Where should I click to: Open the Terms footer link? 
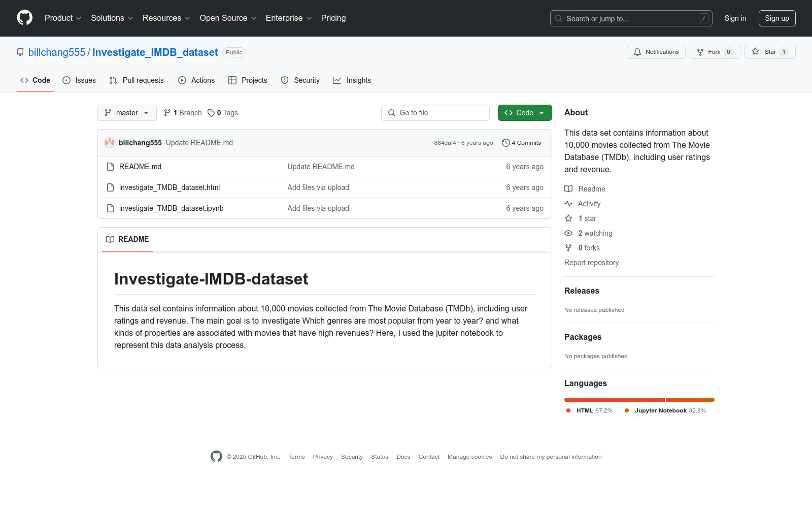[296, 457]
